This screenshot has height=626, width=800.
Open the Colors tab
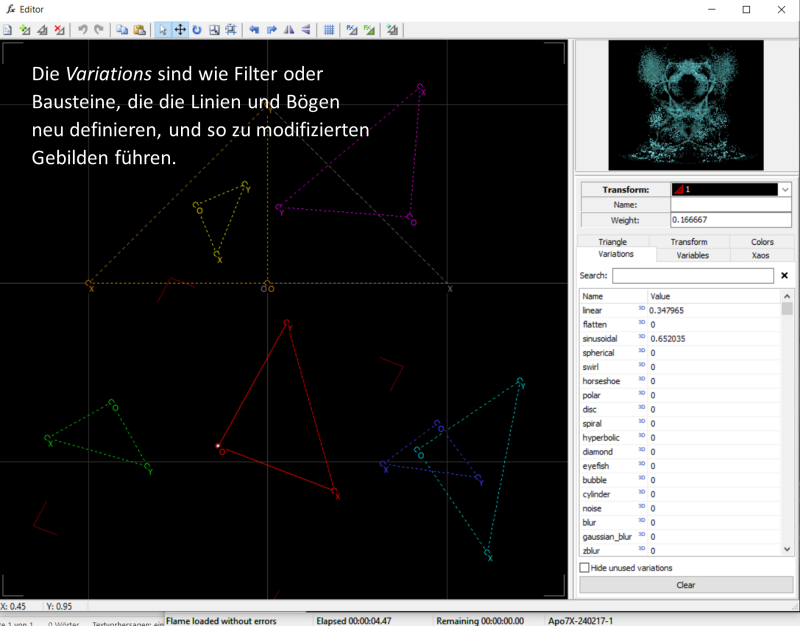762,242
